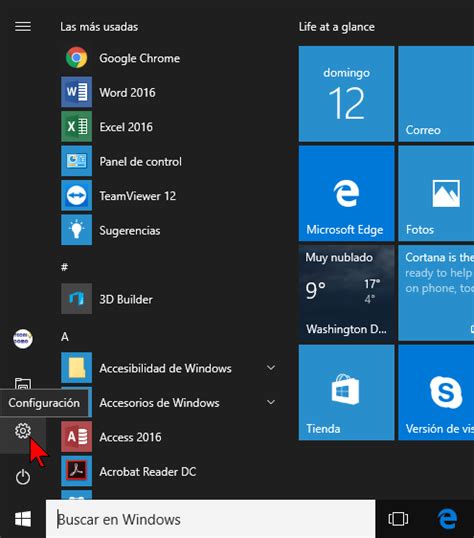This screenshot has width=474, height=538.
Task: Click the Google Chrome label
Action: pos(139,58)
